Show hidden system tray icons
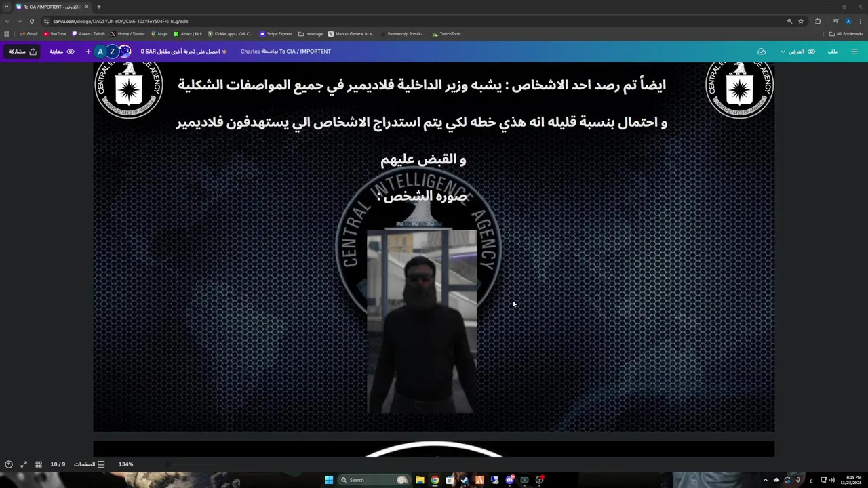The height and width of the screenshot is (488, 868). tap(766, 480)
